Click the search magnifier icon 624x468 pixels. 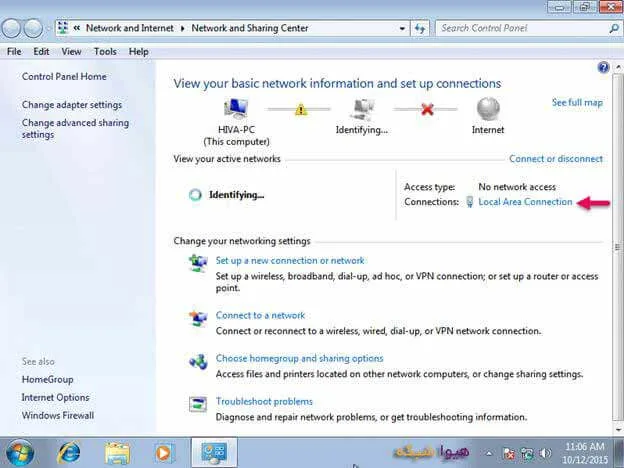coord(613,28)
